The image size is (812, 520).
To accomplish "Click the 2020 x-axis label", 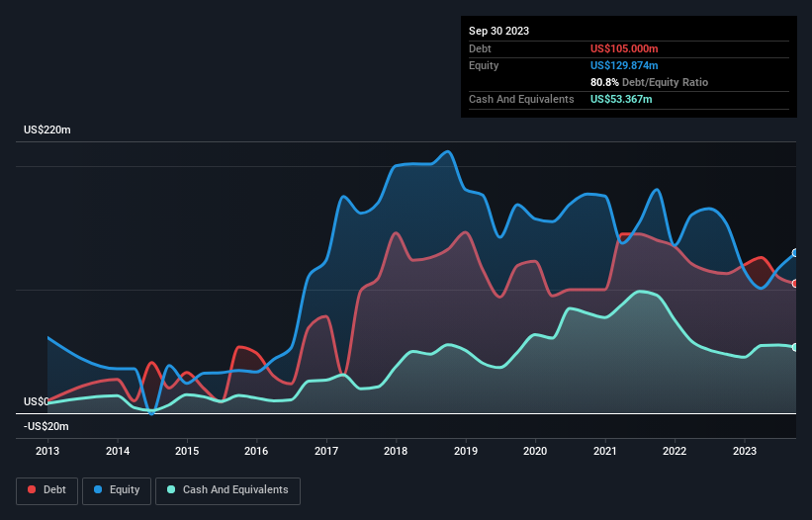I will (x=535, y=451).
